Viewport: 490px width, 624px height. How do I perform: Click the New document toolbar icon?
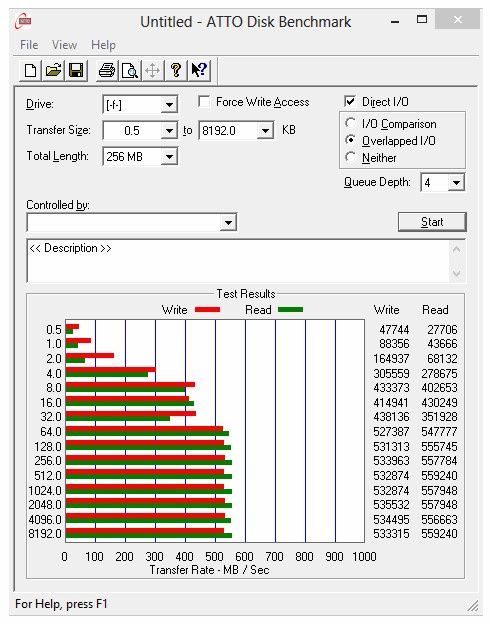click(31, 70)
